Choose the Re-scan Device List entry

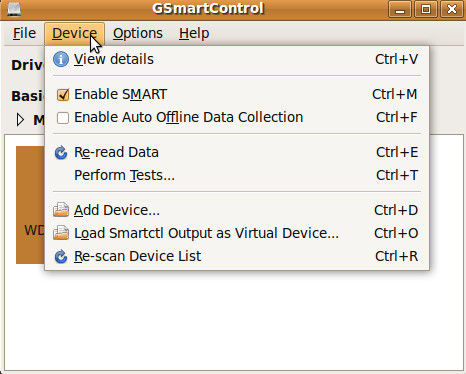click(x=237, y=256)
